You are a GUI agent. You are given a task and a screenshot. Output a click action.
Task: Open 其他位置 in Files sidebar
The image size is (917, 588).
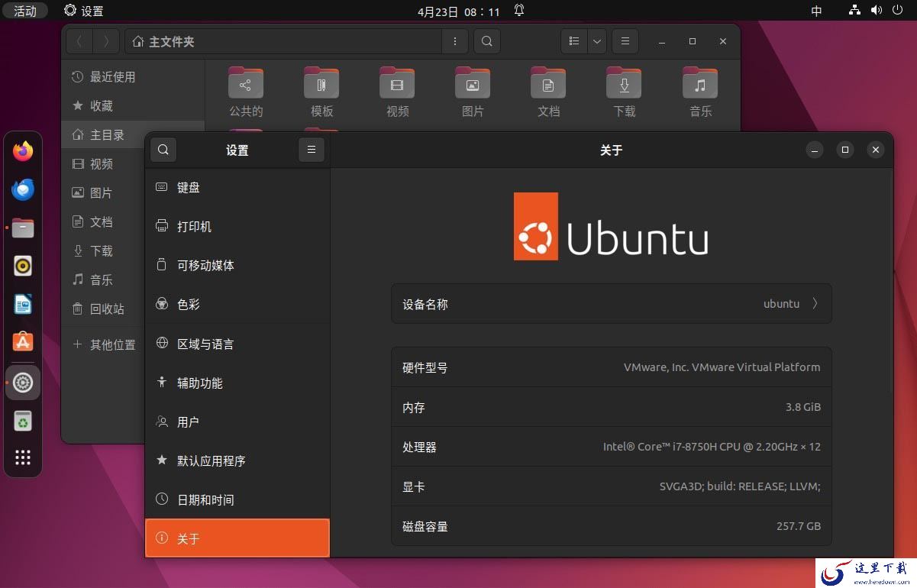[x=105, y=344]
